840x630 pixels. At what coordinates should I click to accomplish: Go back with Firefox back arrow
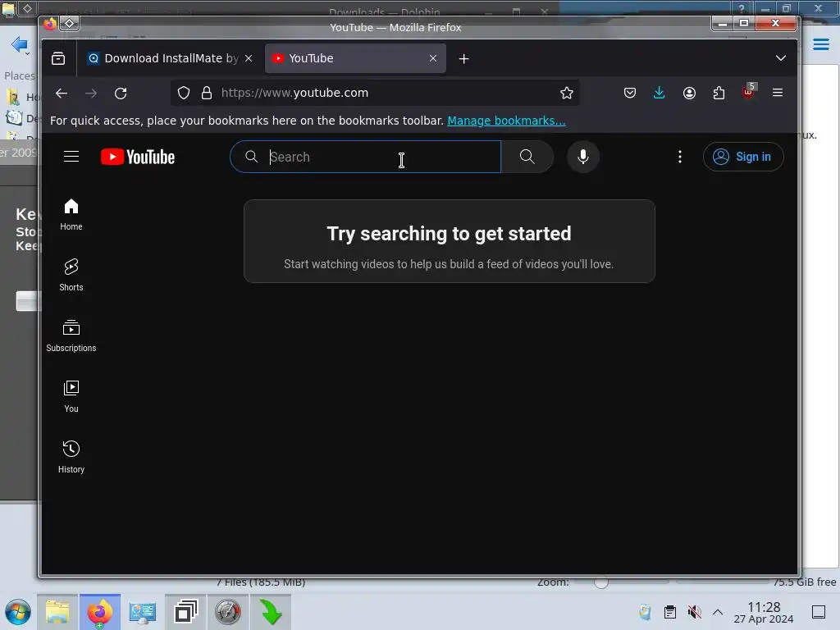[x=62, y=94]
